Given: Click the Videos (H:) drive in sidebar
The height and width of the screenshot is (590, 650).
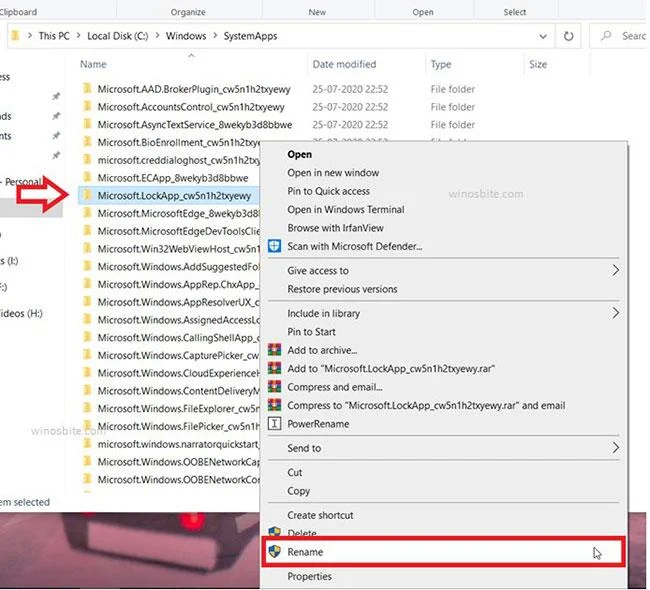Looking at the screenshot, I should 21,313.
